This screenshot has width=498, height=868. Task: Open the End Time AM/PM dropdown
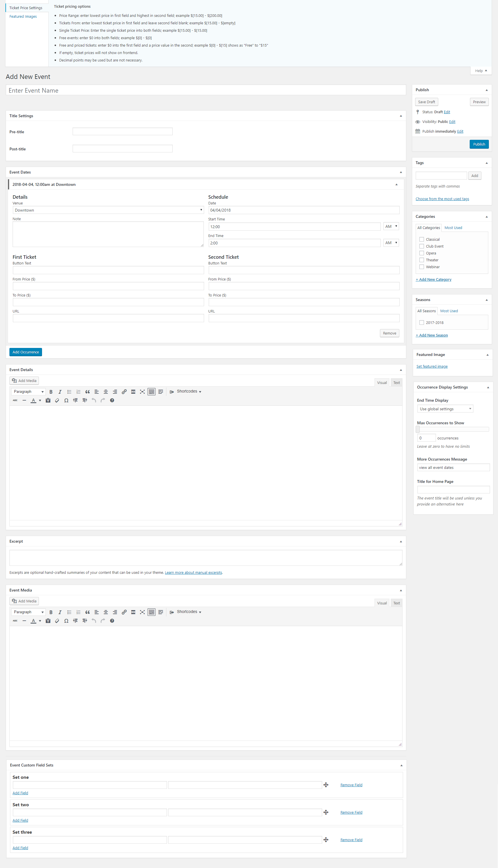[391, 242]
